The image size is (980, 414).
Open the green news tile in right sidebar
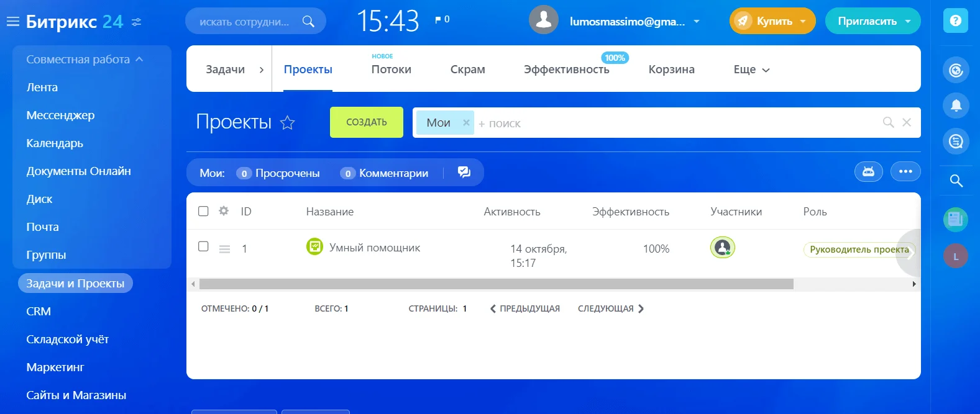click(956, 220)
